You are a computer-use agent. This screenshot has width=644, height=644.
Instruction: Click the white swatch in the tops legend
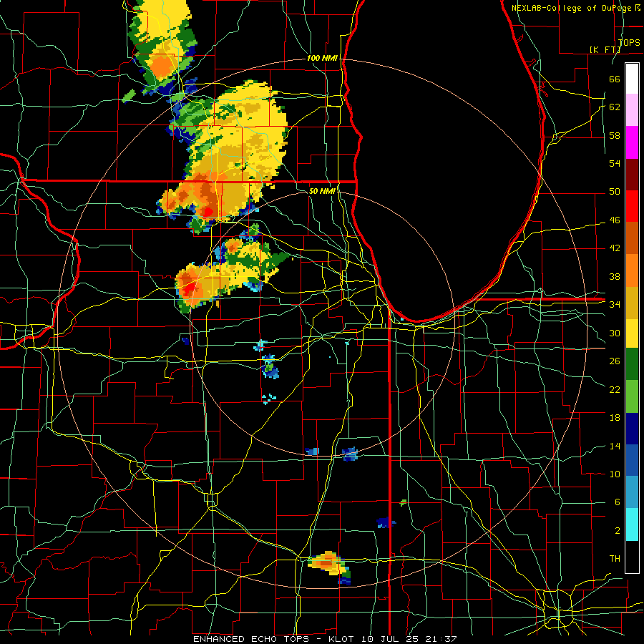click(x=632, y=79)
